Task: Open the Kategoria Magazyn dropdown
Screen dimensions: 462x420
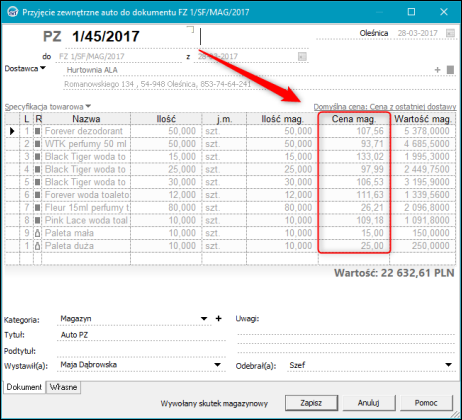Action: [x=204, y=319]
